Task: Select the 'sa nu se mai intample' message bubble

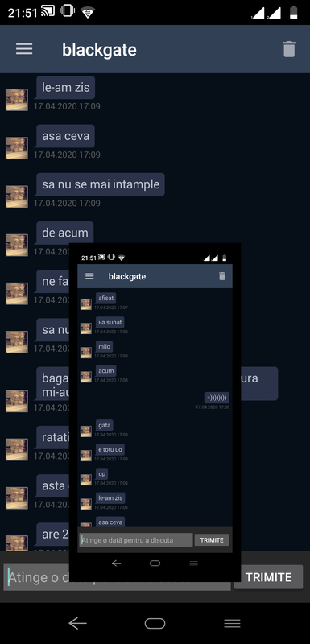Action: (100, 184)
